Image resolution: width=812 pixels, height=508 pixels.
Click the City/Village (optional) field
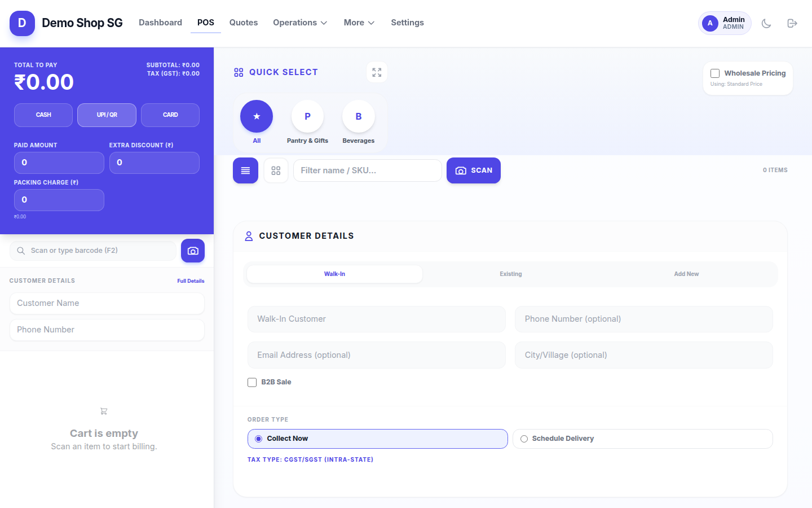pyautogui.click(x=644, y=356)
